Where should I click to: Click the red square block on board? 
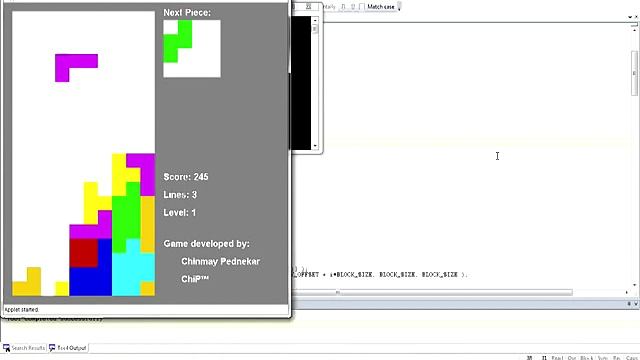[84, 253]
